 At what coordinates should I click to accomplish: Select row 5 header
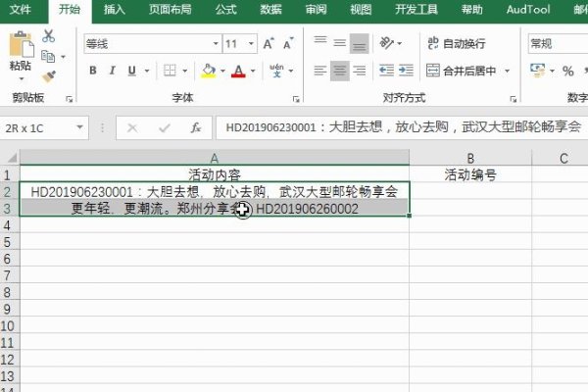[x=8, y=242]
